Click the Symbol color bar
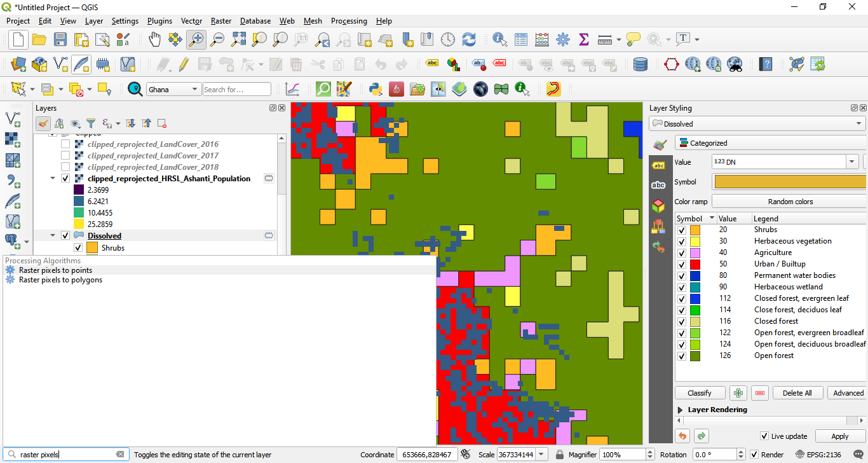This screenshot has width=868, height=463. click(790, 182)
